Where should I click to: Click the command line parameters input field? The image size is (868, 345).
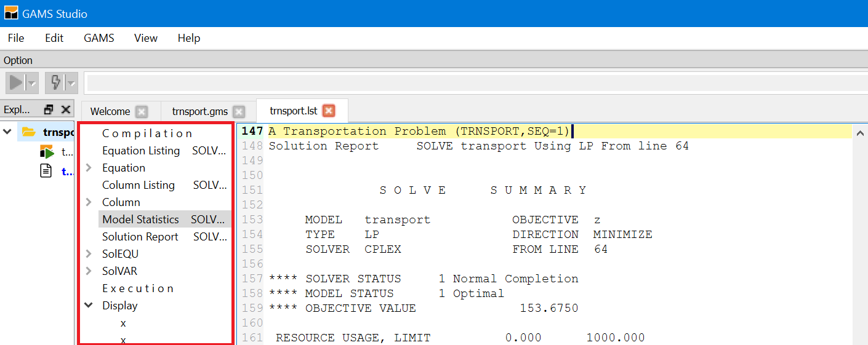[x=474, y=82]
